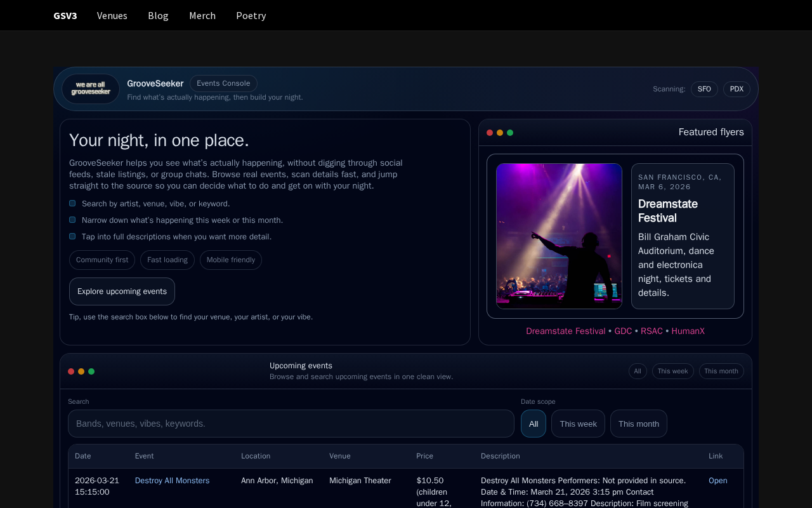Go to the Blog page
Viewport: 812px width, 508px height.
coord(158,15)
